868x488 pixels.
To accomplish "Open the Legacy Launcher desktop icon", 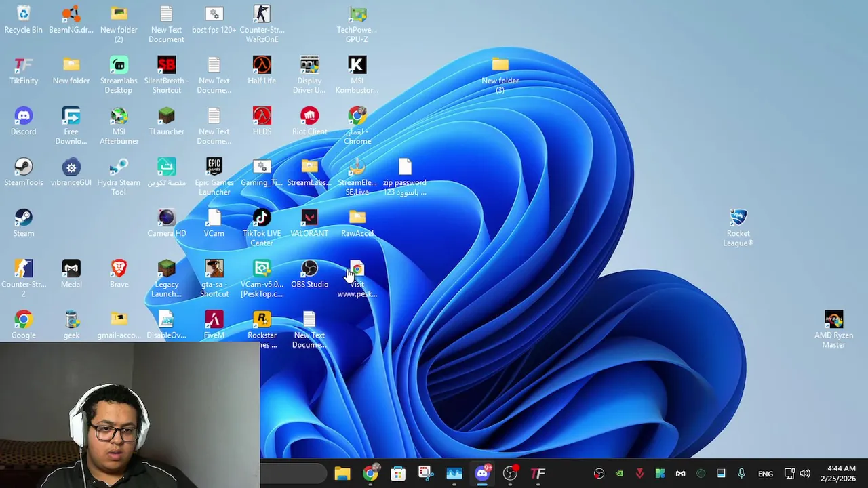I will pyautogui.click(x=167, y=279).
